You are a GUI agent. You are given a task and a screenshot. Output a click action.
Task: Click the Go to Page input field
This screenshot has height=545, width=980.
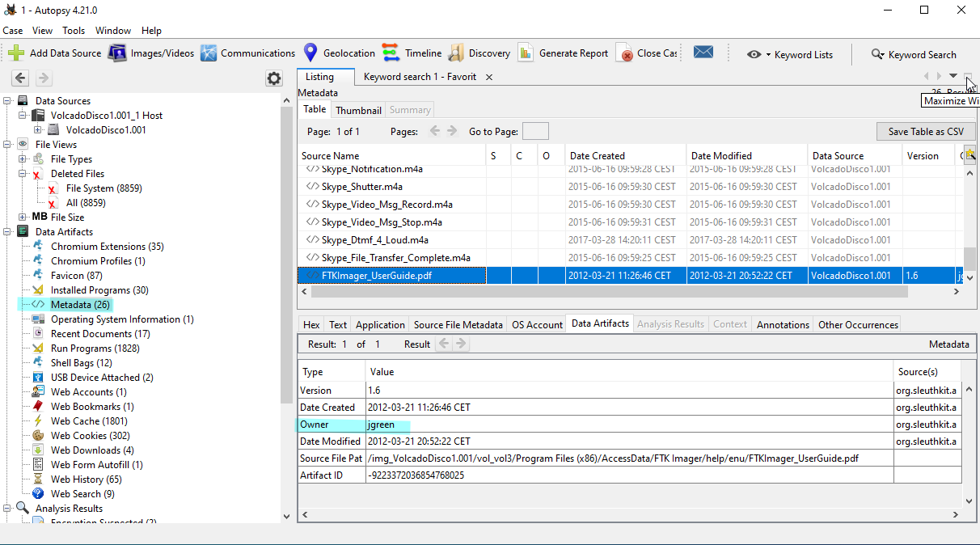[535, 132]
